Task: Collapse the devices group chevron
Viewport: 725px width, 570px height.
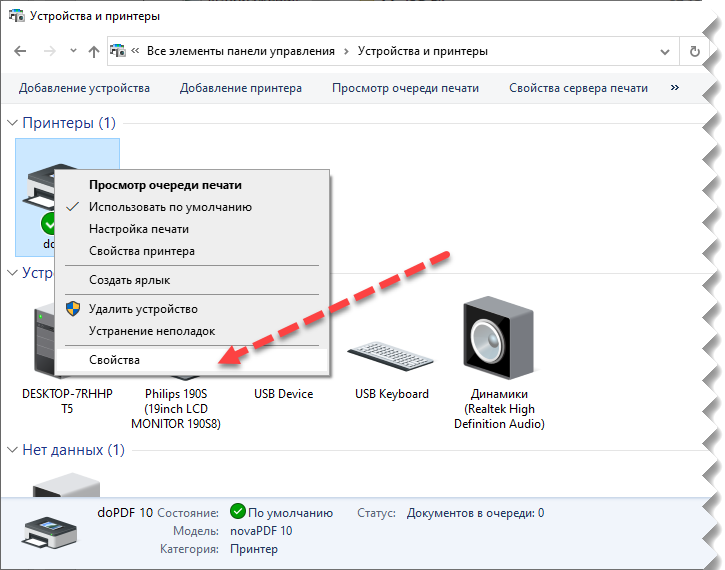Action: (x=12, y=273)
